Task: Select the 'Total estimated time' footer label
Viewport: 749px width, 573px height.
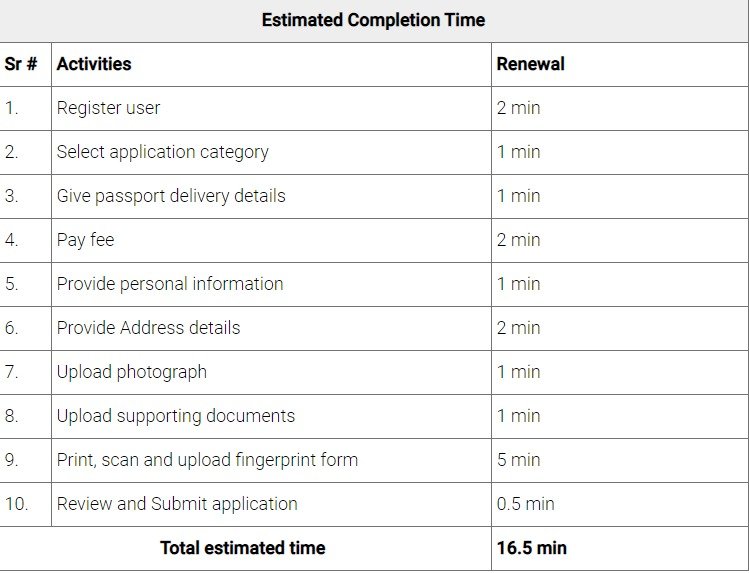Action: click(242, 548)
